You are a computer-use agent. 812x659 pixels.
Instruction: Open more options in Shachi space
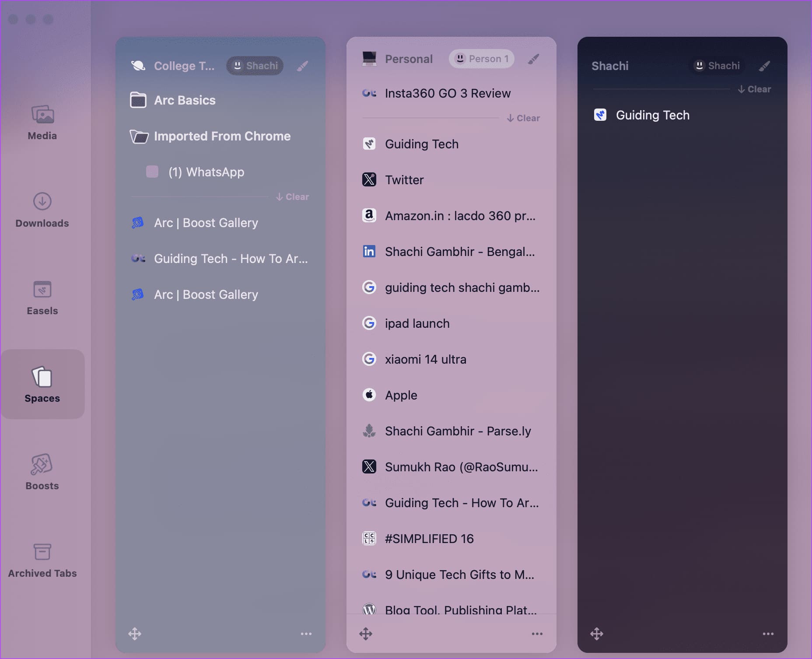click(768, 634)
